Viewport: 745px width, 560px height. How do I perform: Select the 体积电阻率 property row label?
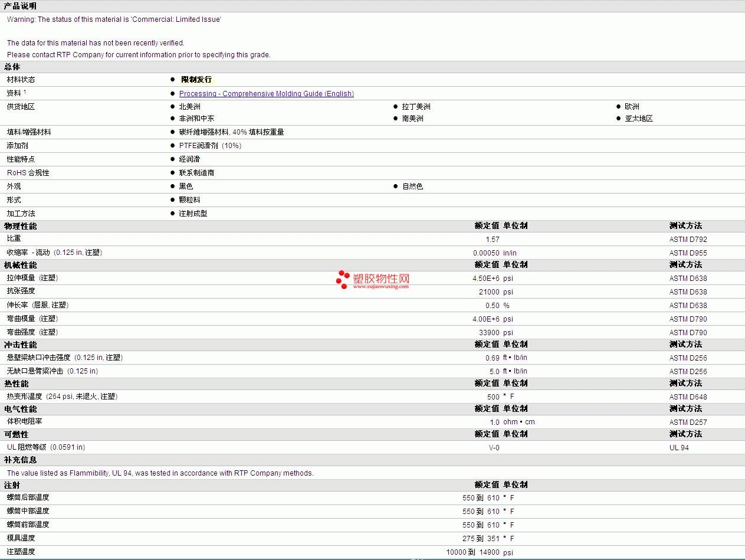point(24,421)
